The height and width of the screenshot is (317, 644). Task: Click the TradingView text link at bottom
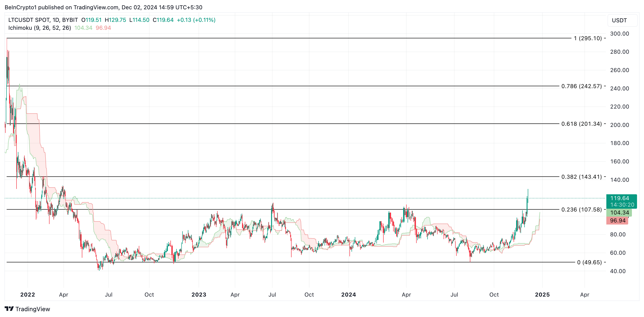coord(33,309)
